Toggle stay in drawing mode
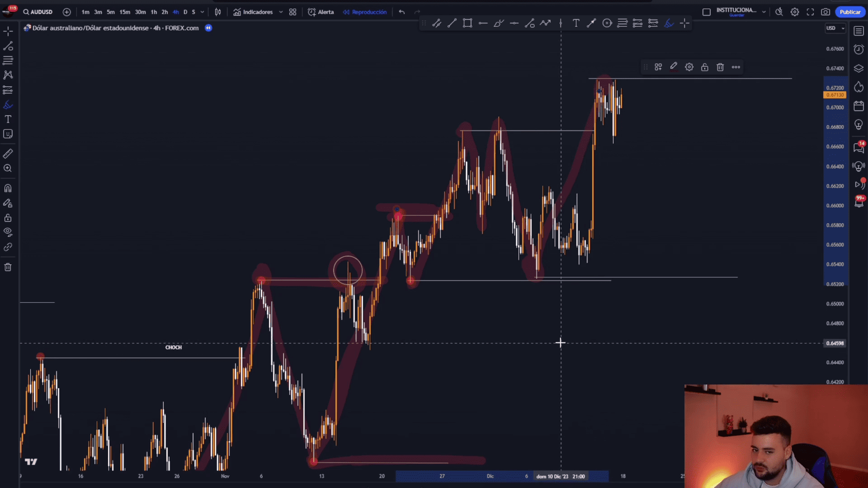Image resolution: width=868 pixels, height=488 pixels. point(8,203)
